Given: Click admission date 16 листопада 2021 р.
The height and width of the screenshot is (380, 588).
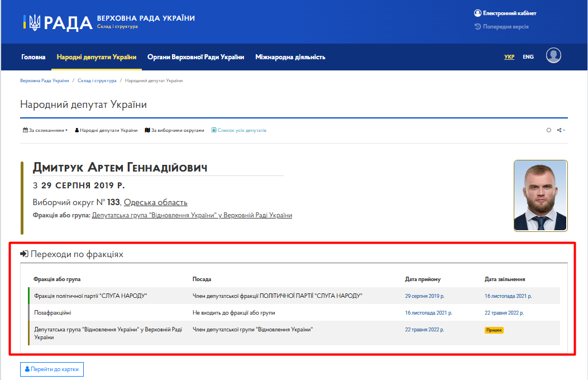Looking at the screenshot, I should 429,313.
